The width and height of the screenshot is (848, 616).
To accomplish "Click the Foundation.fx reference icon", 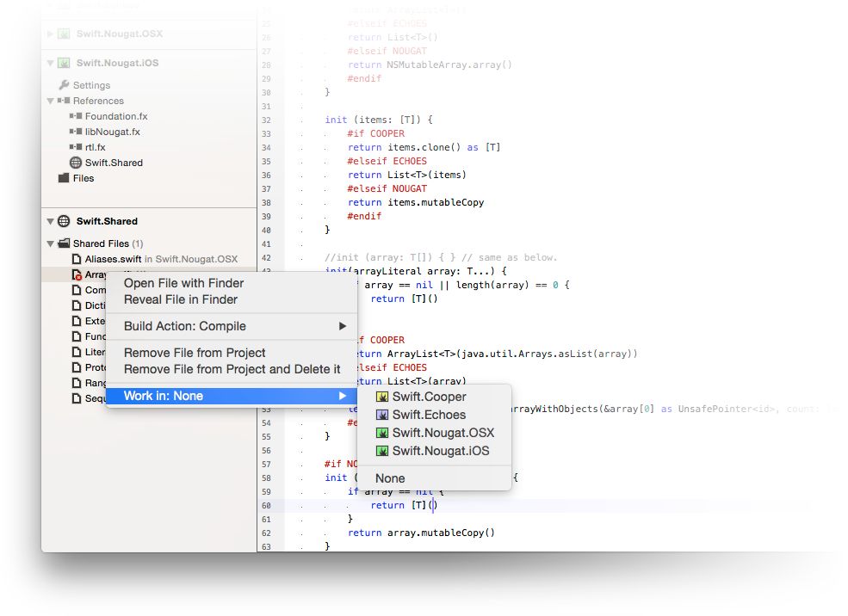I will pos(76,116).
